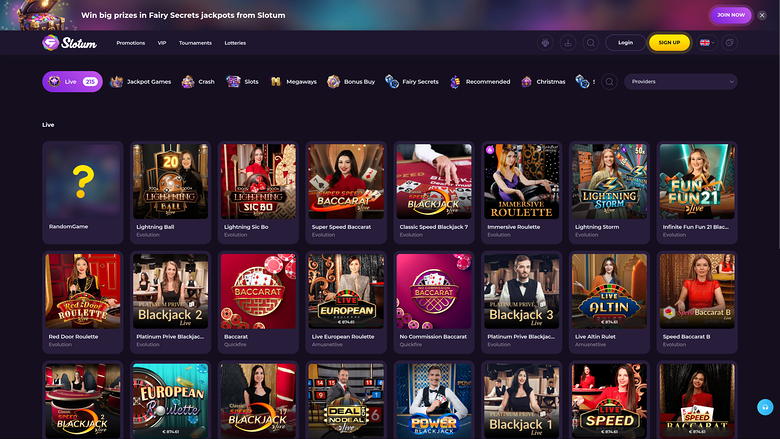The width and height of the screenshot is (780, 439).
Task: Open the search icon in the header
Action: tap(590, 43)
